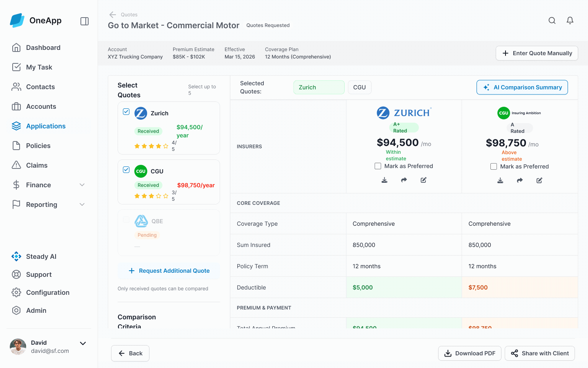588x368 pixels.
Task: Click the QBE logo in pending card
Action: click(x=141, y=221)
